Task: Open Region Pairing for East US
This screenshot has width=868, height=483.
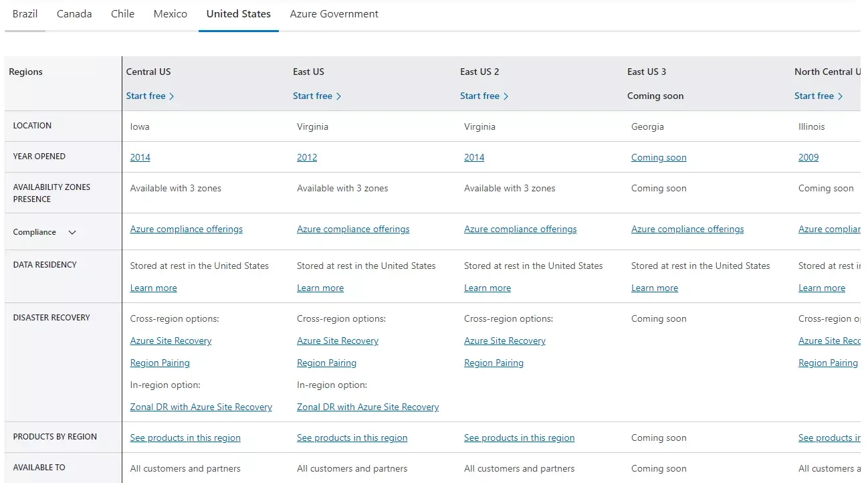Action: click(x=327, y=363)
